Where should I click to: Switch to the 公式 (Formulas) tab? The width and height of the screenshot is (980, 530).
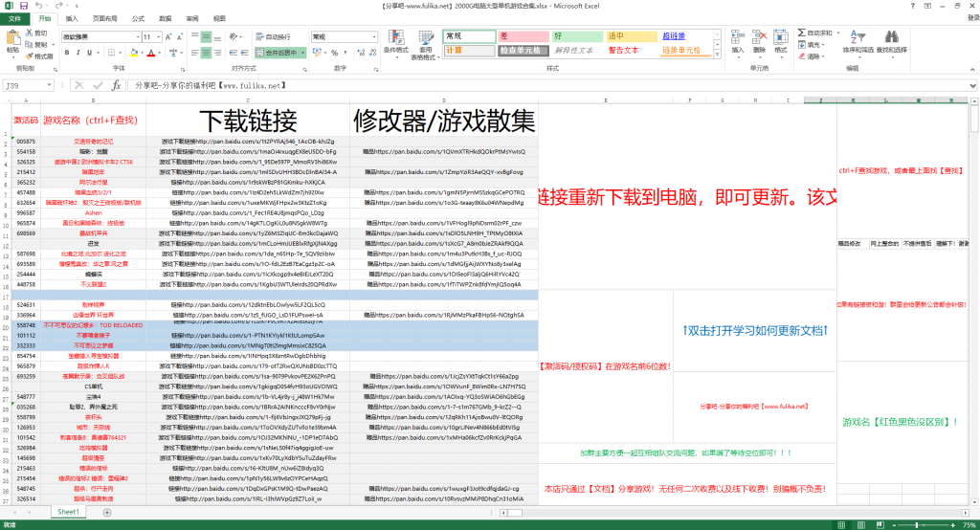point(138,19)
